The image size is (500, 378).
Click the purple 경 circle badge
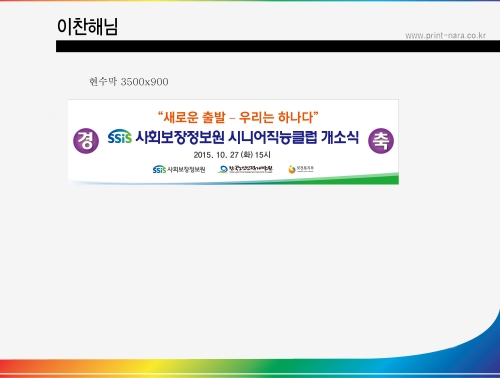click(x=86, y=141)
